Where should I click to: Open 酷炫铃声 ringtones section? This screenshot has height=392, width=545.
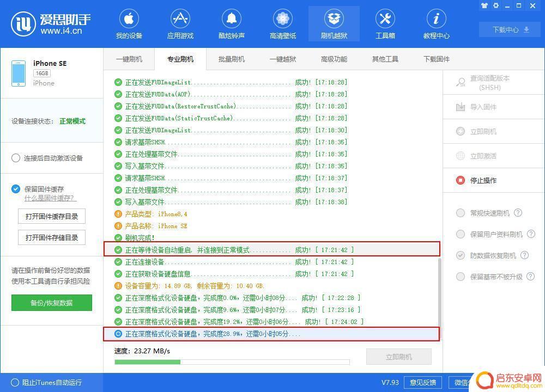232,24
